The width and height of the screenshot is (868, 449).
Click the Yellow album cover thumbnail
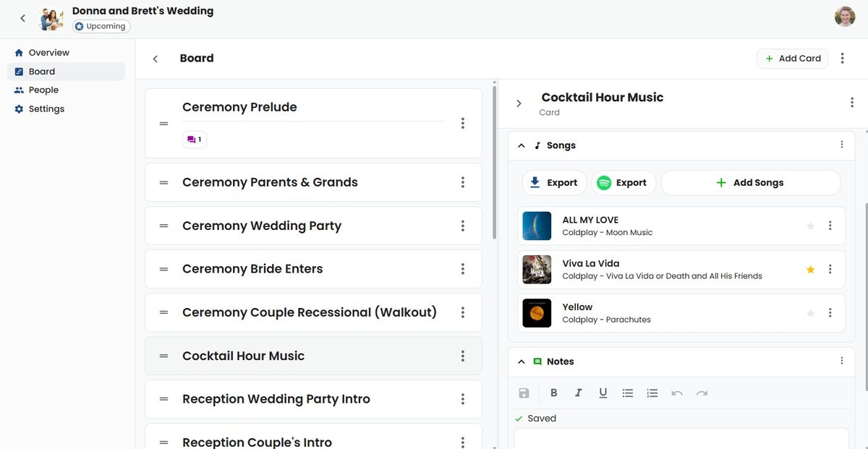(537, 313)
